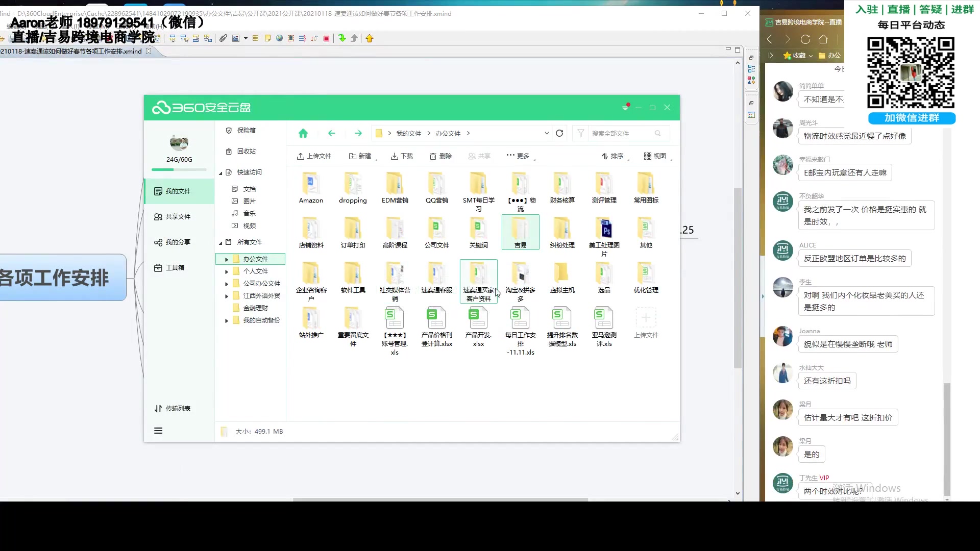Image resolution: width=980 pixels, height=551 pixels.
Task: Click the 各项工作安排 mind map node
Action: (x=62, y=278)
